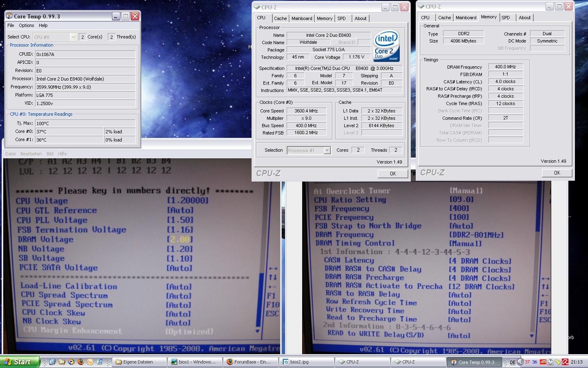This screenshot has width=588, height=368.
Task: Open the DE language bar indicator
Action: [x=512, y=362]
